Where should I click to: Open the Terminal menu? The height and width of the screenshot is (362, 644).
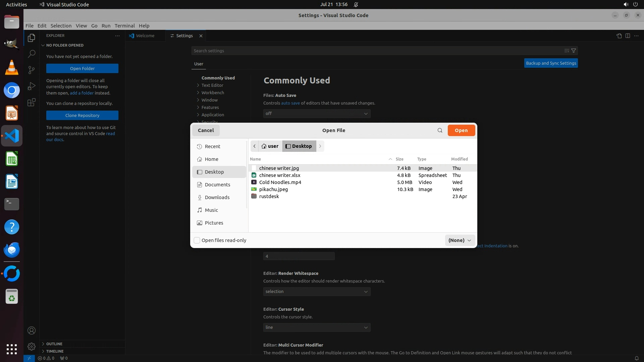(x=124, y=26)
